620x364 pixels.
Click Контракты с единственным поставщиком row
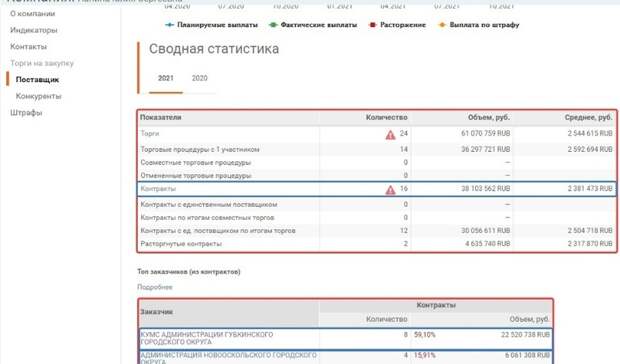[376, 204]
